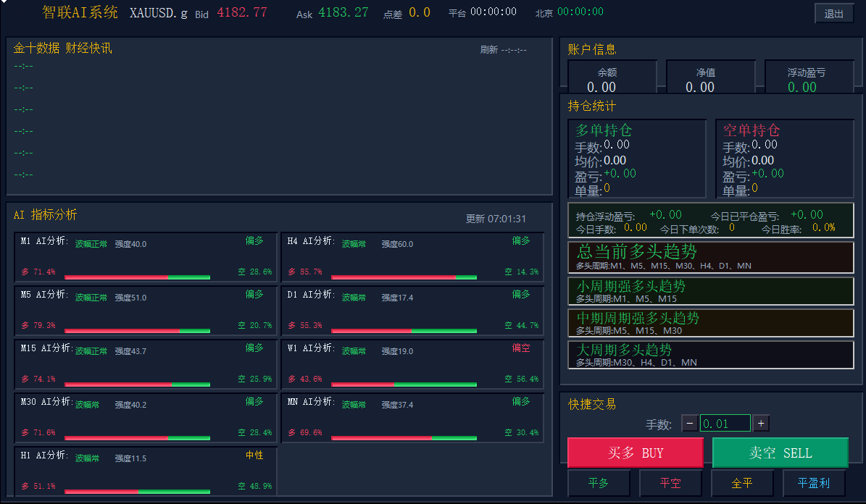This screenshot has height=504, width=866.
Task: Close all positions with 全平
Action: click(x=742, y=483)
